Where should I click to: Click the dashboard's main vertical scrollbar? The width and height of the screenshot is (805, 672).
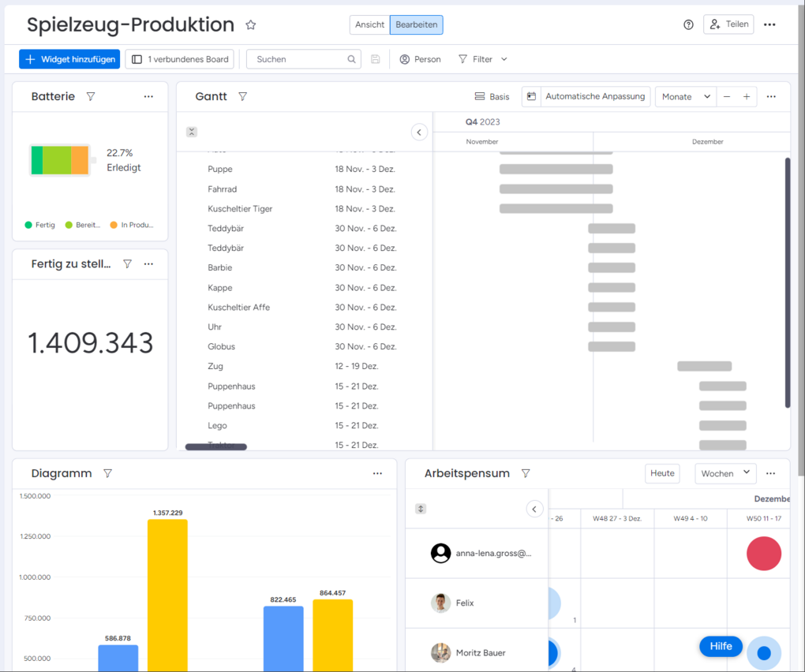tap(801, 241)
